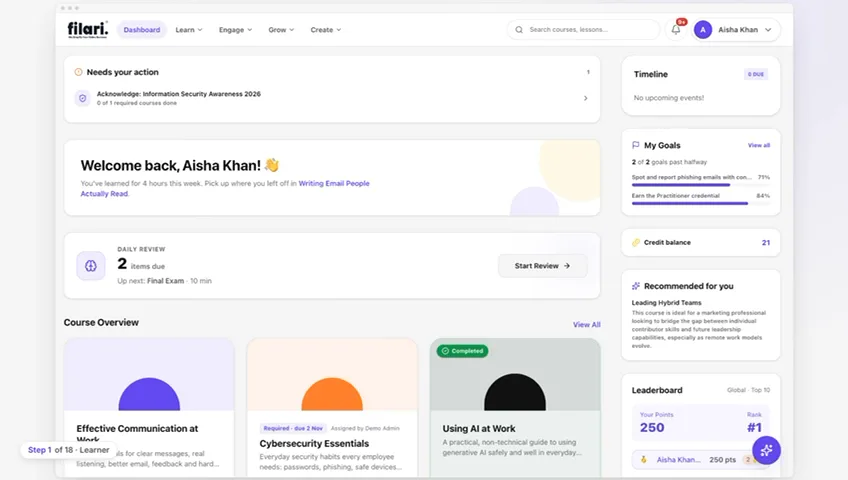The height and width of the screenshot is (480, 848).
Task: Open the Create menu
Action: [326, 30]
